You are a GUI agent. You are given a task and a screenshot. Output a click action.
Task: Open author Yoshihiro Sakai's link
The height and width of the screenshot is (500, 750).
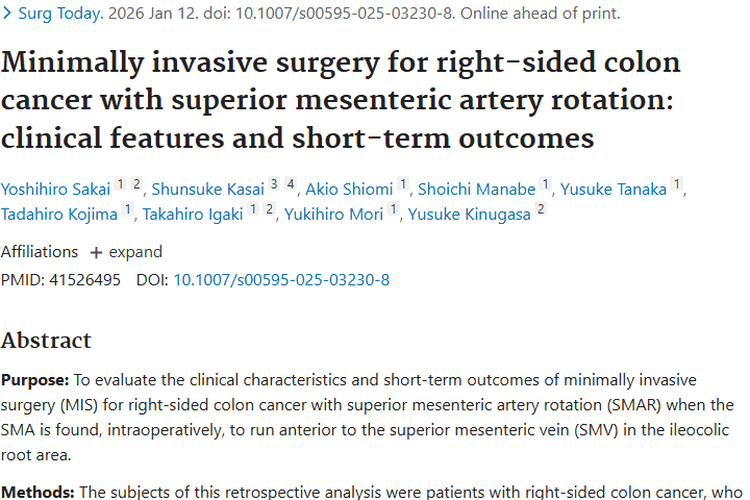click(54, 188)
